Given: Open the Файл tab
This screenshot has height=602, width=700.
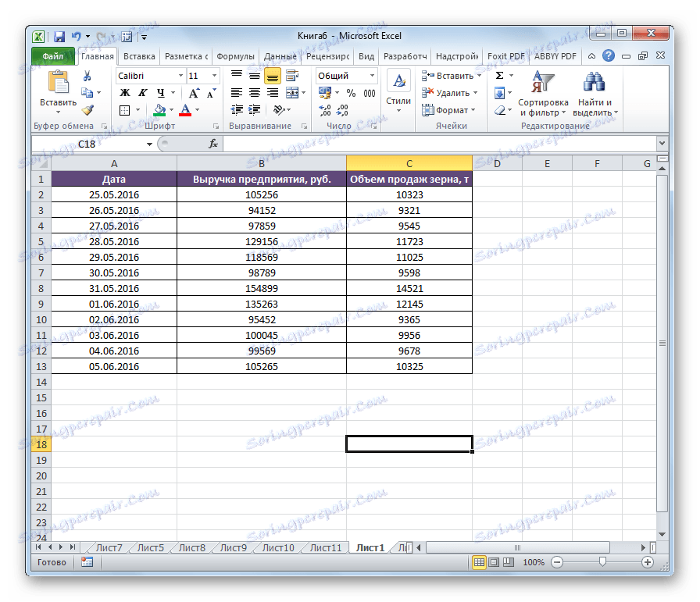Looking at the screenshot, I should click(52, 56).
